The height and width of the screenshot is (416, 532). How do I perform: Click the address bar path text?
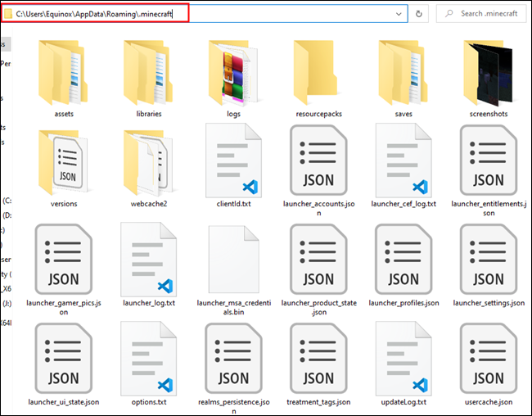click(94, 14)
